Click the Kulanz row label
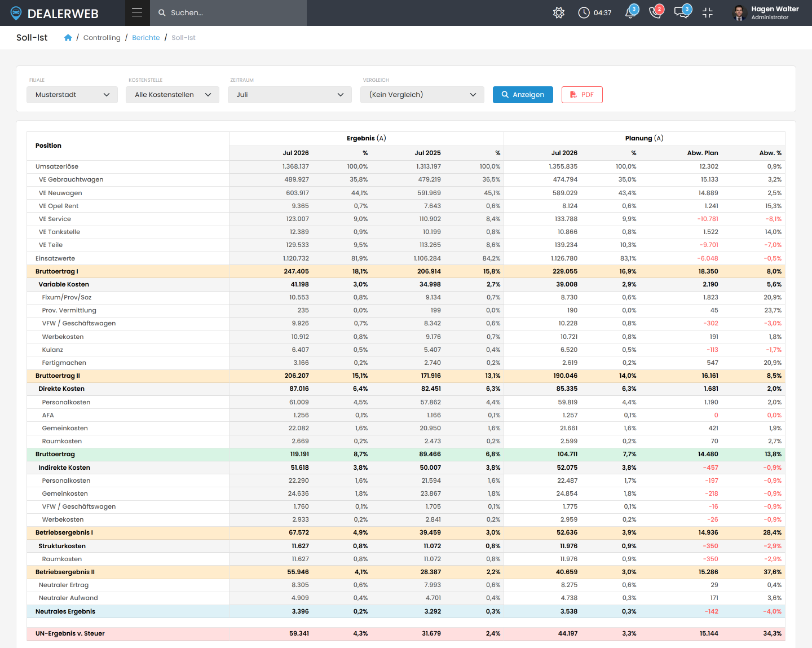812x648 pixels. coord(52,350)
